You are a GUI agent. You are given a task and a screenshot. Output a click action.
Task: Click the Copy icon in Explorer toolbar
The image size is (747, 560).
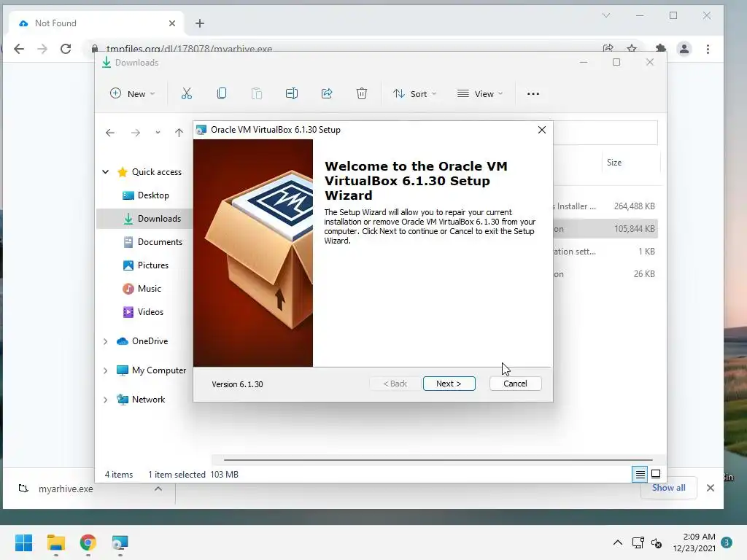coord(222,94)
